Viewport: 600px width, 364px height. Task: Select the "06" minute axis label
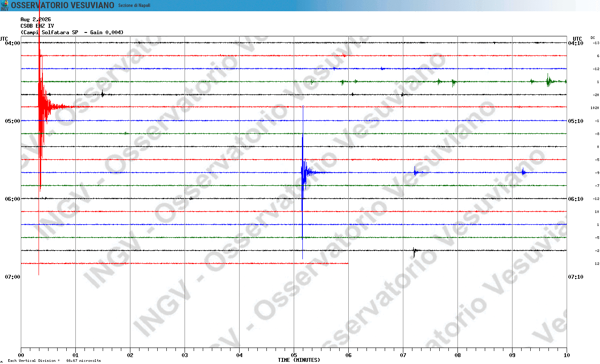[x=348, y=355]
